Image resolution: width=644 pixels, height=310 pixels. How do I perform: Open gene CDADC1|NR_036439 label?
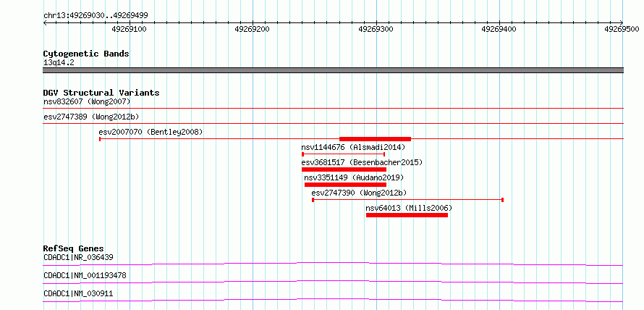(x=78, y=257)
